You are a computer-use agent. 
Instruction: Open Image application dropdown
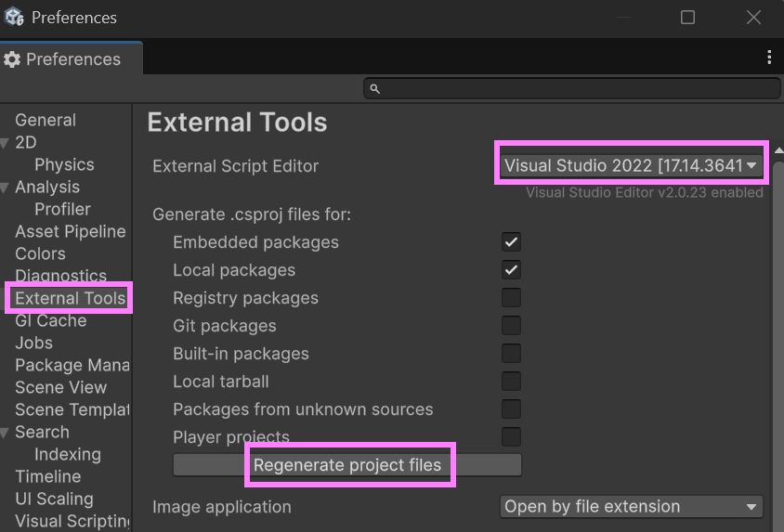click(631, 507)
